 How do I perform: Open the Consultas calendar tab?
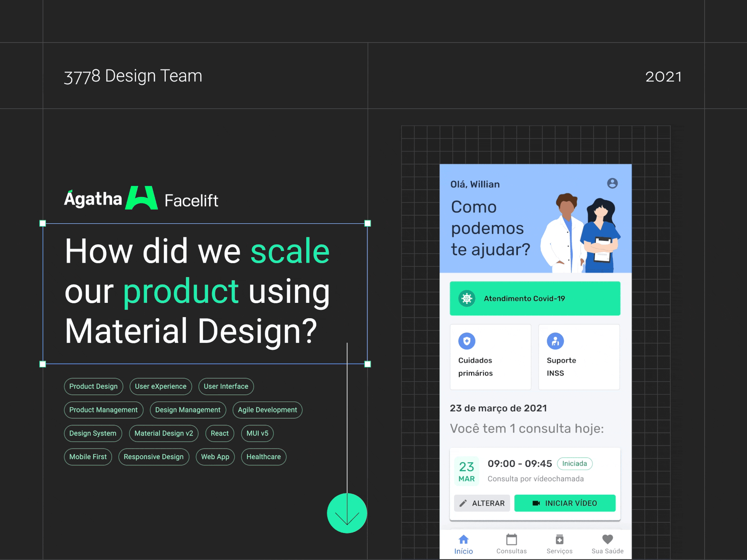click(x=511, y=544)
